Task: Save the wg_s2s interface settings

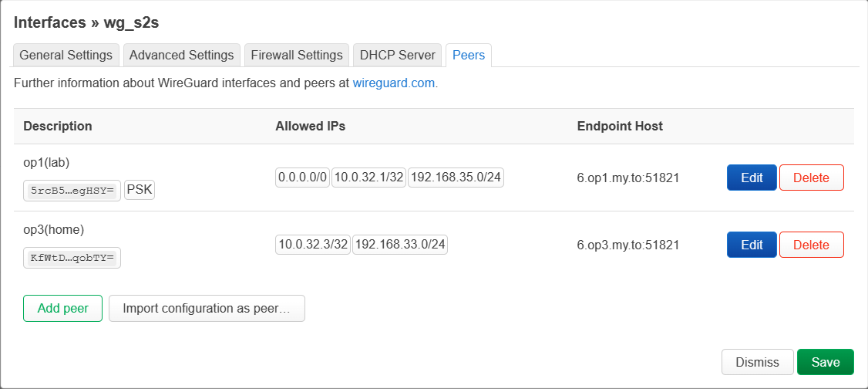Action: pos(825,362)
